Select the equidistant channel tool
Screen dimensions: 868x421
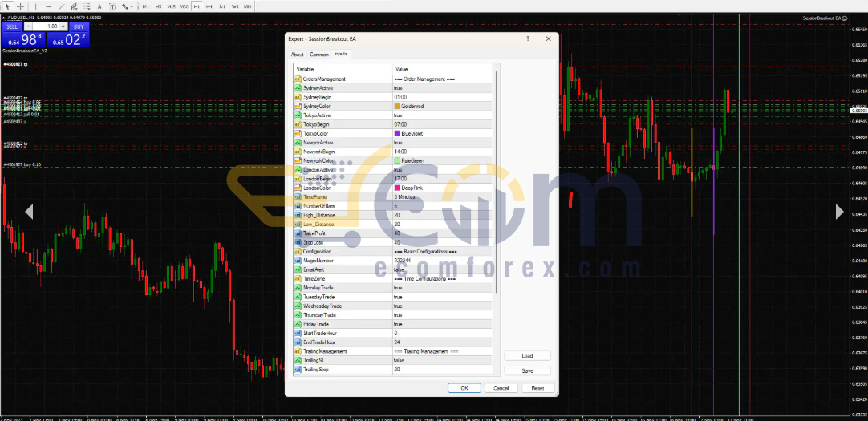tap(74, 6)
